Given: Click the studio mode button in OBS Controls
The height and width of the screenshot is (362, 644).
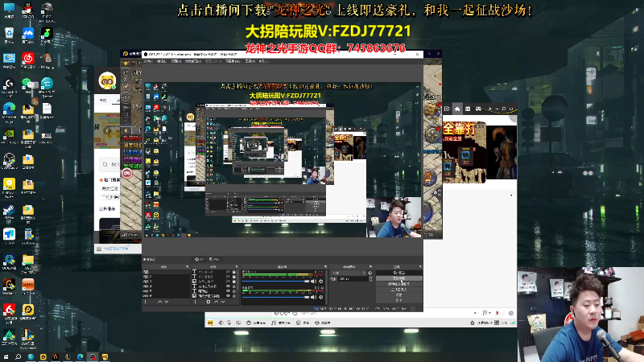Looking at the screenshot, I should coord(398,290).
